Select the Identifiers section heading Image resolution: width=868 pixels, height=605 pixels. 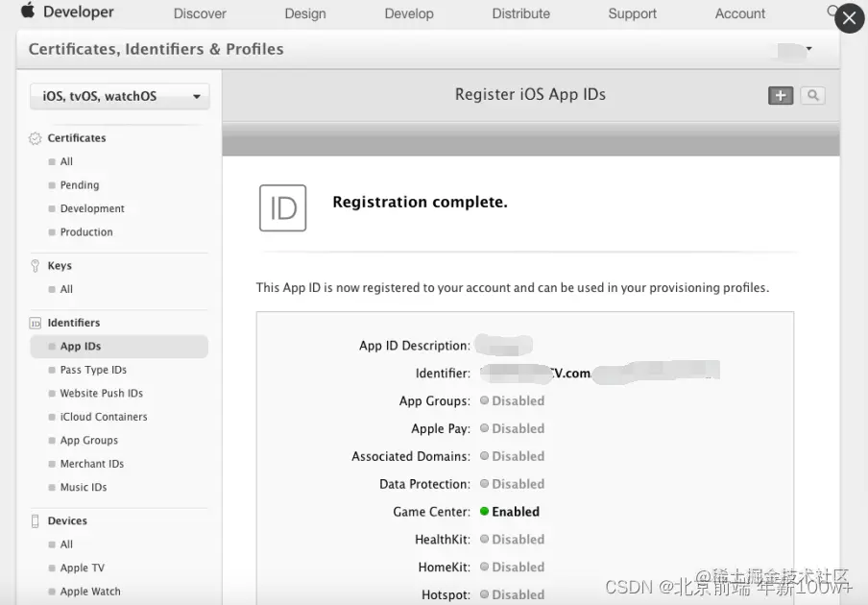[74, 323]
